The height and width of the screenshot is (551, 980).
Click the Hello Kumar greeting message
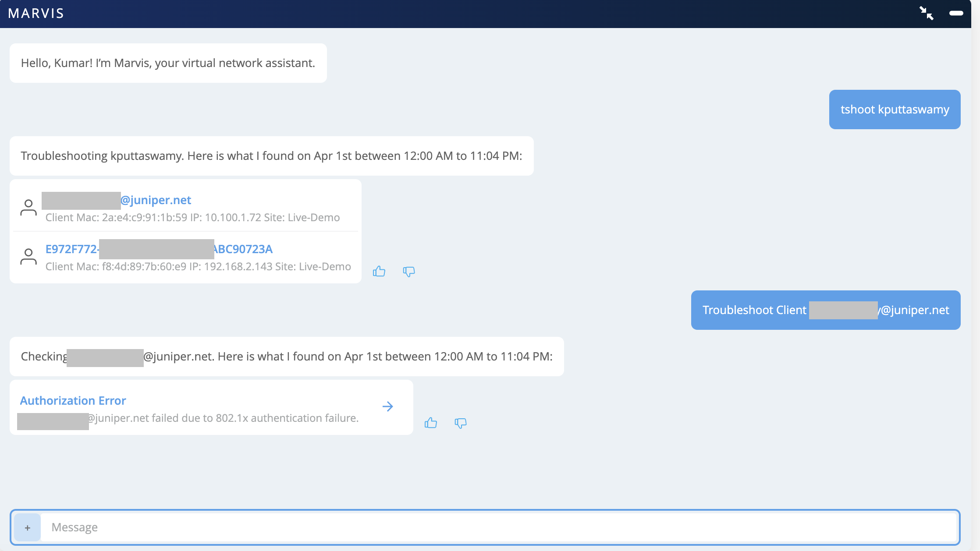168,63
